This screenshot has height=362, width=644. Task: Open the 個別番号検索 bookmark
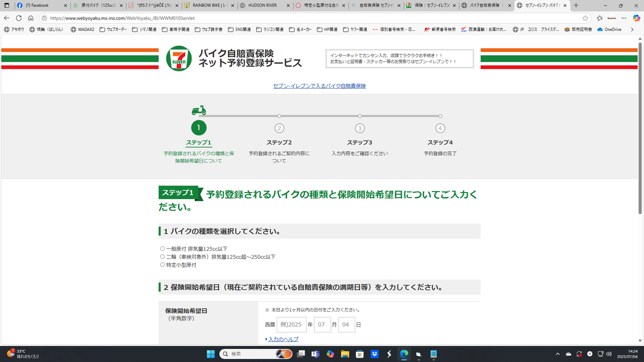(394, 30)
